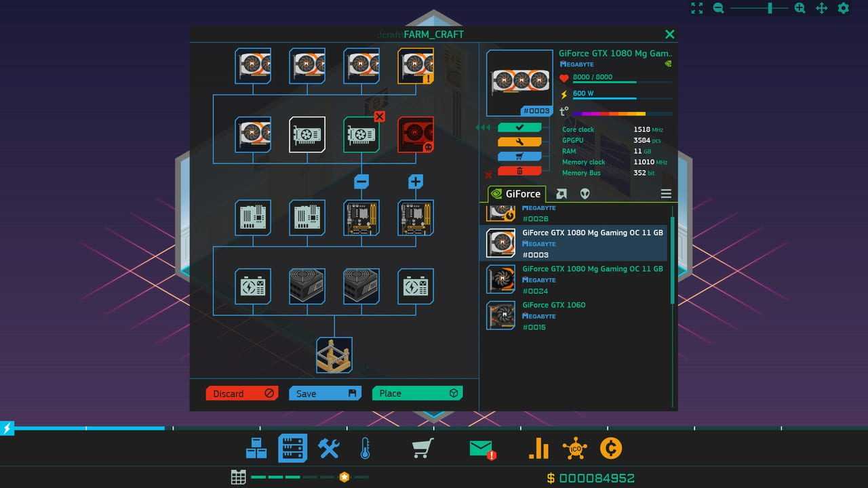The image size is (868, 488).
Task: Expand motherboard branch with plus button
Action: click(416, 182)
